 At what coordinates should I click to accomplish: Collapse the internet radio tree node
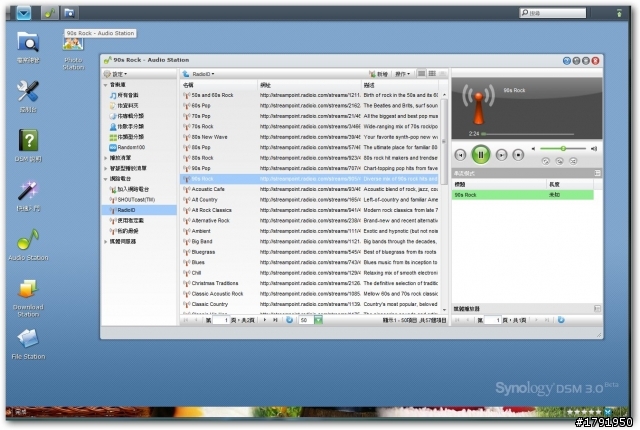click(x=106, y=179)
